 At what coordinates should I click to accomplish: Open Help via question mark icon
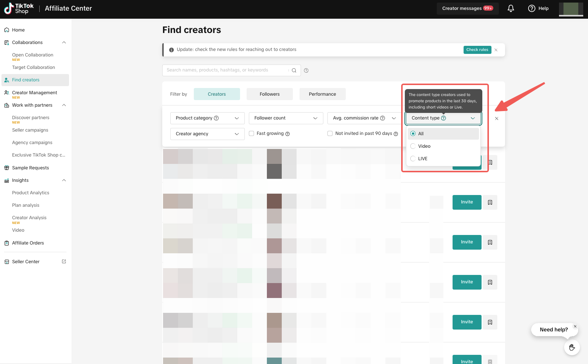(x=531, y=8)
